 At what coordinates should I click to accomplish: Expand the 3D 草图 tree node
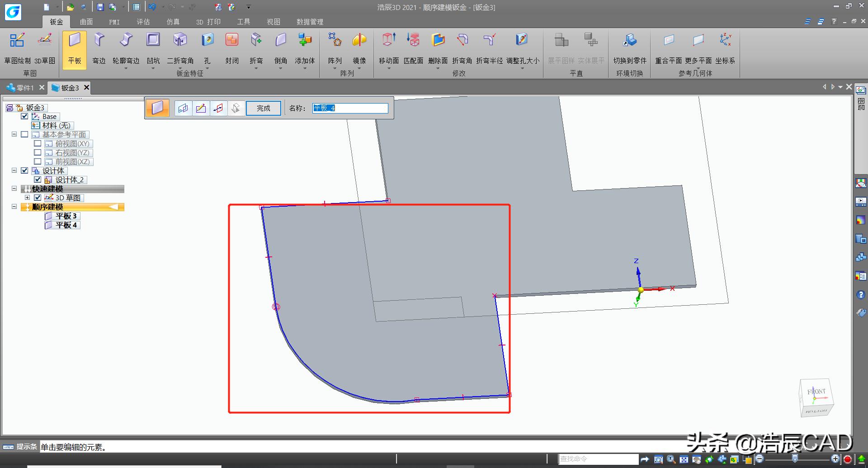[x=27, y=198]
